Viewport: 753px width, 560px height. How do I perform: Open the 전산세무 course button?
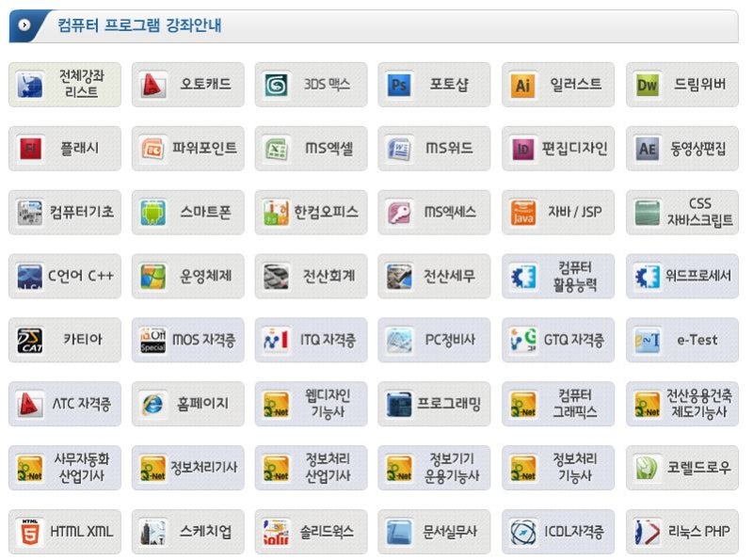point(434,276)
